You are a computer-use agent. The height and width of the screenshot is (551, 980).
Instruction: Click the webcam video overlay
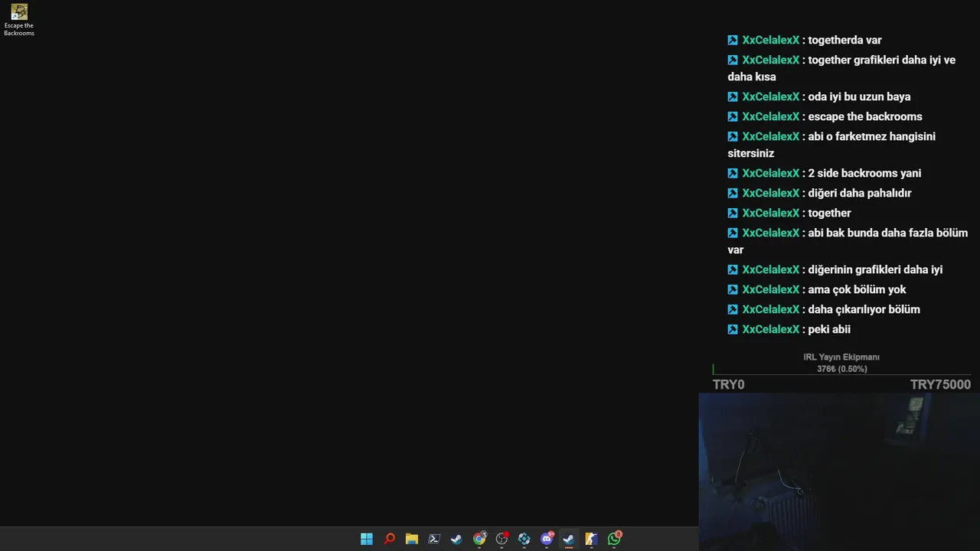pos(839,472)
